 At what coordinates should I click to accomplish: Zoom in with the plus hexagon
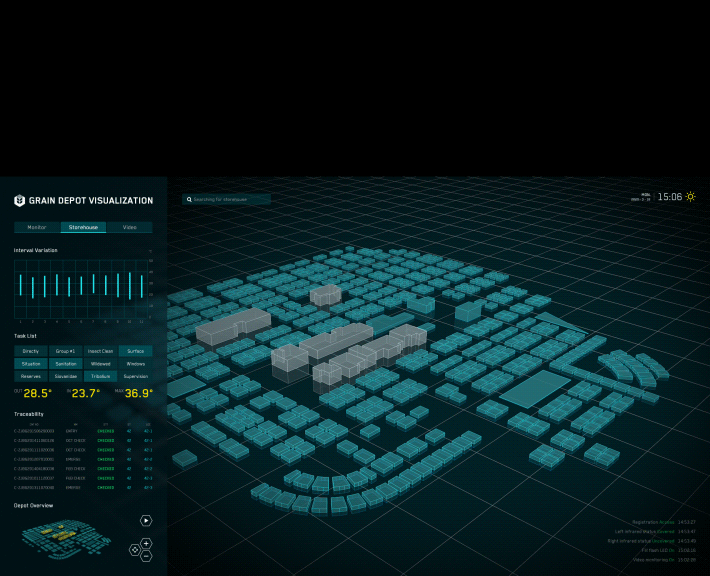[146, 543]
